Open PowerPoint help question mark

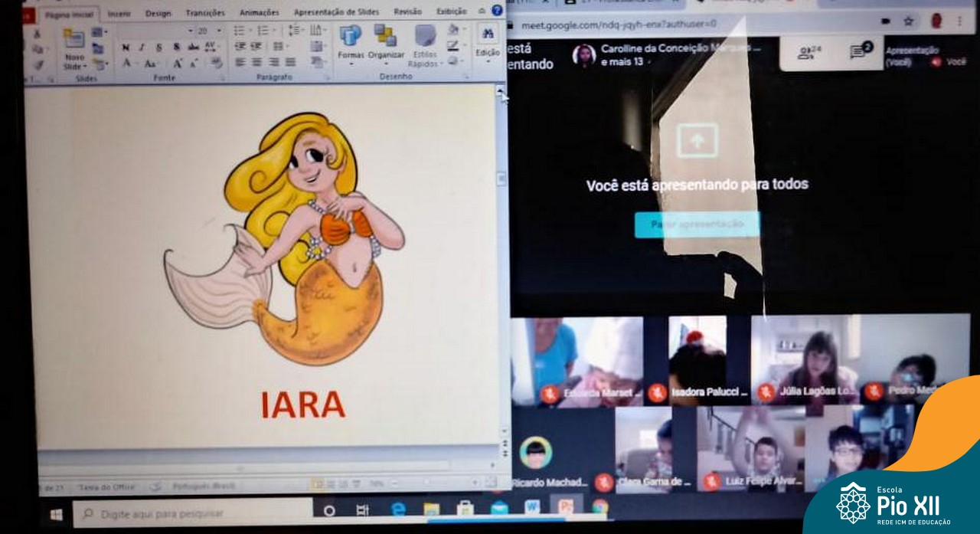497,11
